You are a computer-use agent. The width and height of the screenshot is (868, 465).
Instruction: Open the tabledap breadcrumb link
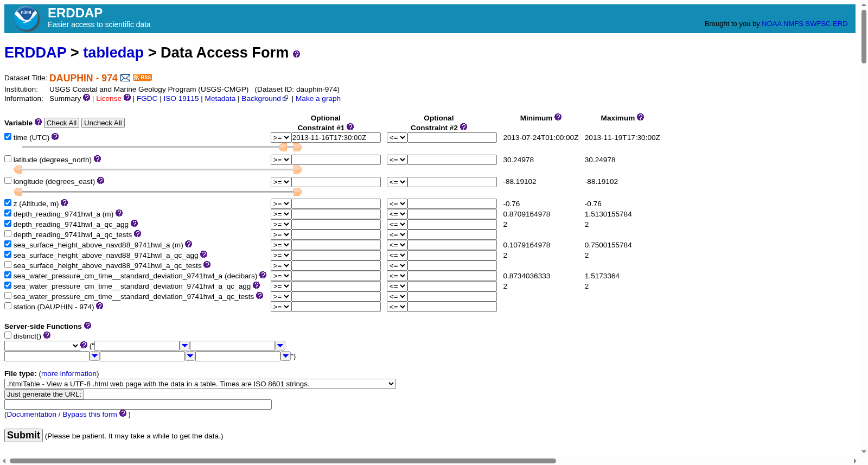click(x=113, y=53)
